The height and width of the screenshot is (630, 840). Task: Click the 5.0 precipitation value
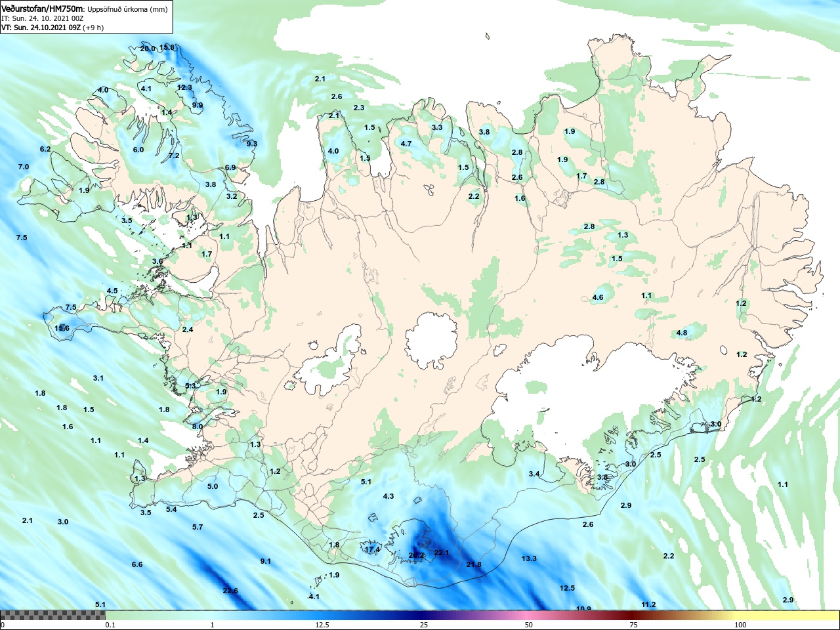[x=213, y=486]
